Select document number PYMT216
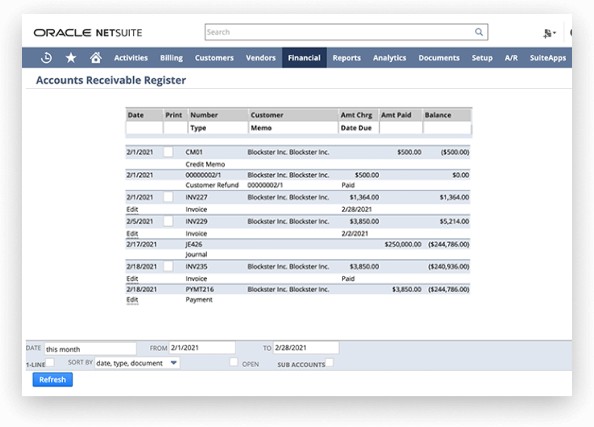This screenshot has height=427, width=594. coord(200,289)
